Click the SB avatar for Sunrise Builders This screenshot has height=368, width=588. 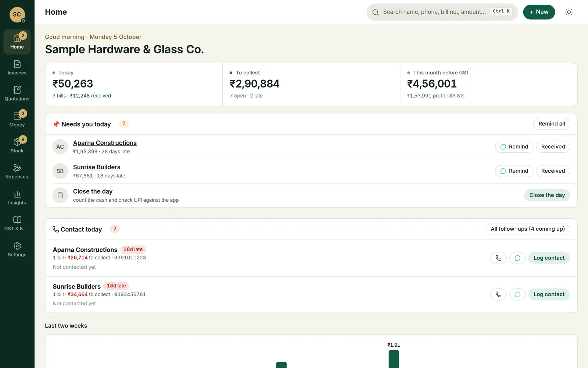click(60, 171)
